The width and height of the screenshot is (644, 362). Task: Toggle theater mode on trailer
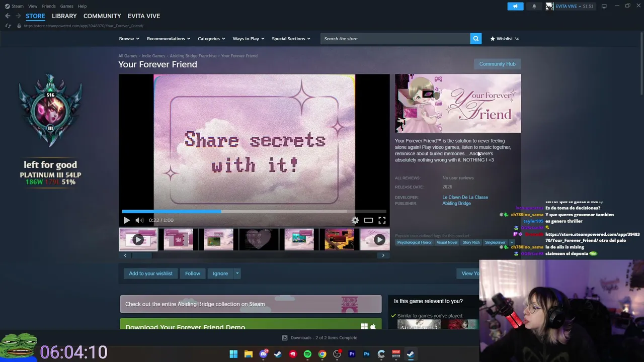coord(369,220)
